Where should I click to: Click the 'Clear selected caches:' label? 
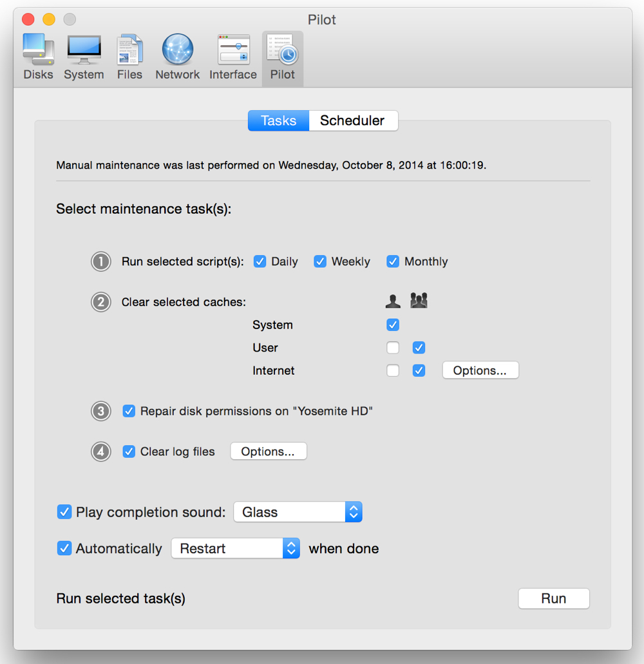pyautogui.click(x=184, y=302)
